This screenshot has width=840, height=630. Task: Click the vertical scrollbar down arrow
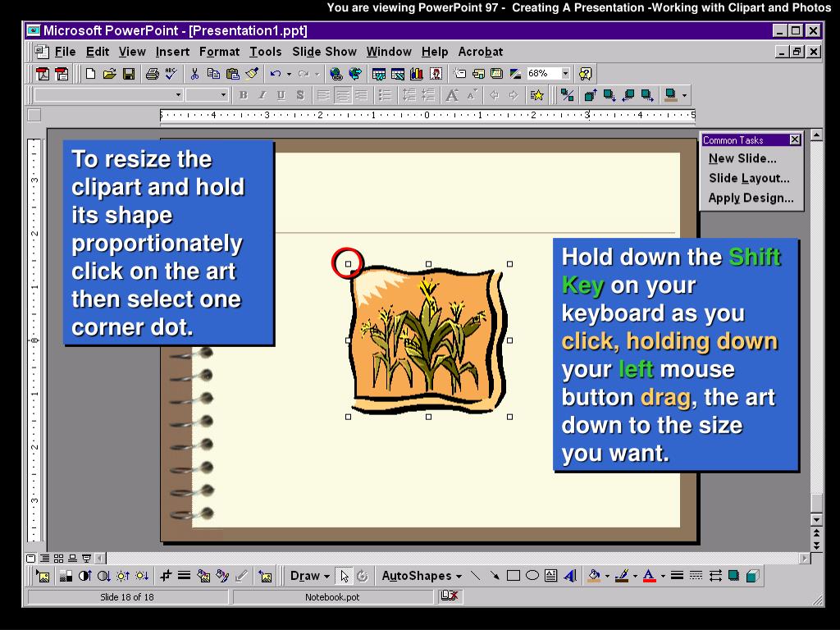(x=816, y=519)
